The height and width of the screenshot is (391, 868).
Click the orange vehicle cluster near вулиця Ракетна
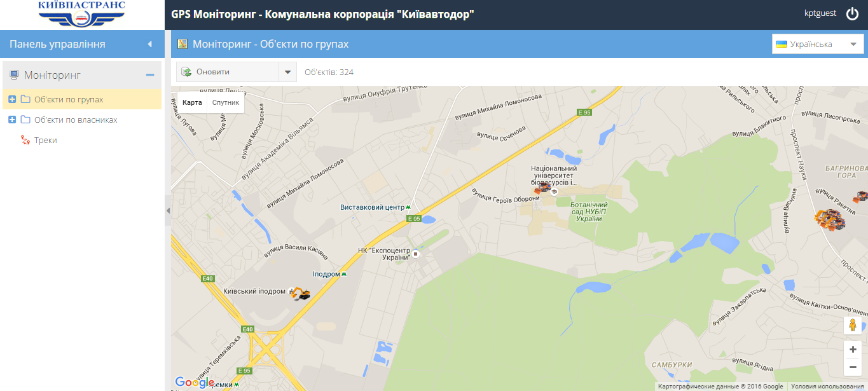click(x=830, y=219)
